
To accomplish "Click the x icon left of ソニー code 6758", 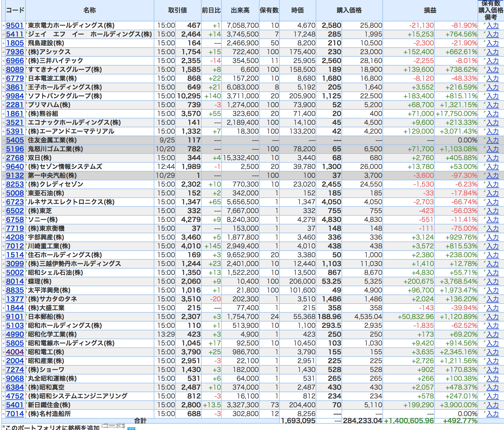I will pyautogui.click(x=3, y=220).
